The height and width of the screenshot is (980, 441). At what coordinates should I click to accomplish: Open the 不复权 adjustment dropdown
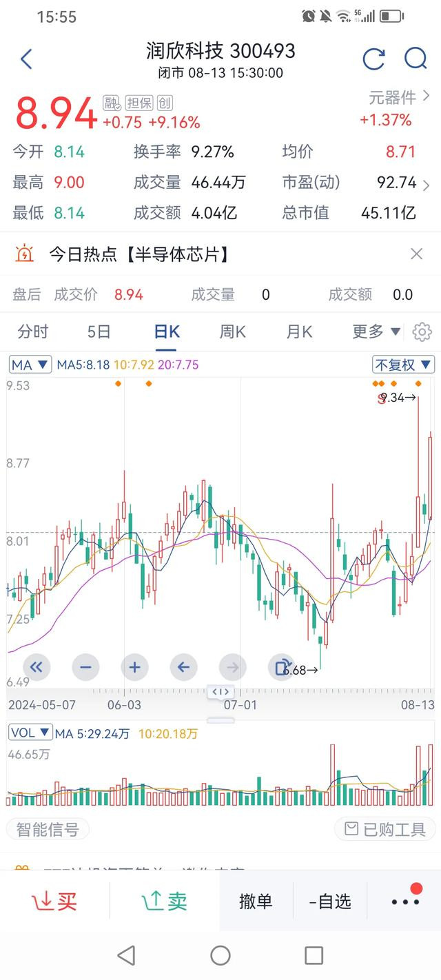403,365
